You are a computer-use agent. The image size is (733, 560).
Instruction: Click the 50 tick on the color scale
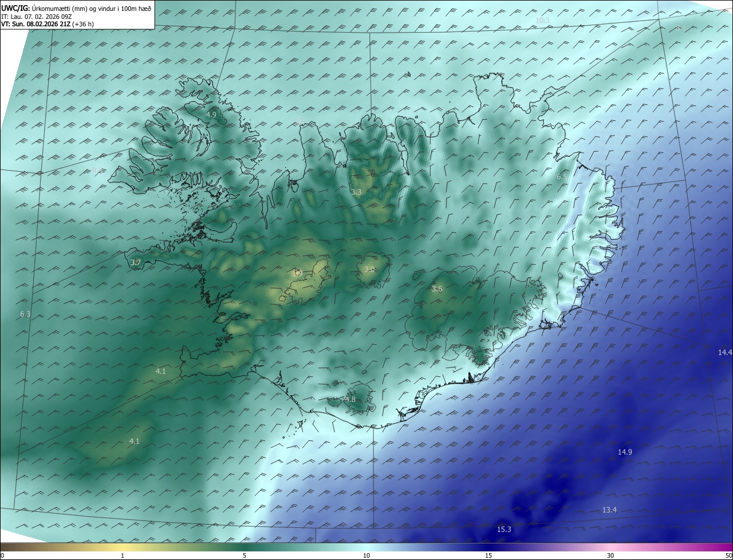click(728, 555)
